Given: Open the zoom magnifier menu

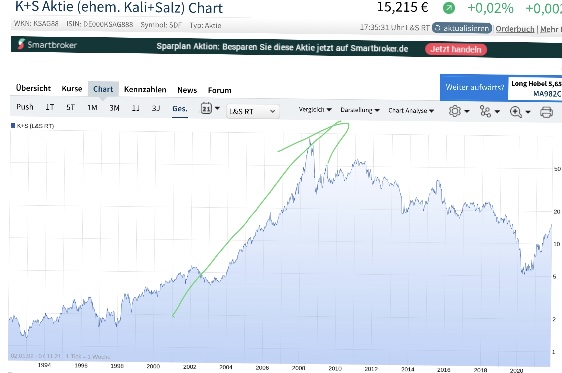Looking at the screenshot, I should (x=520, y=112).
